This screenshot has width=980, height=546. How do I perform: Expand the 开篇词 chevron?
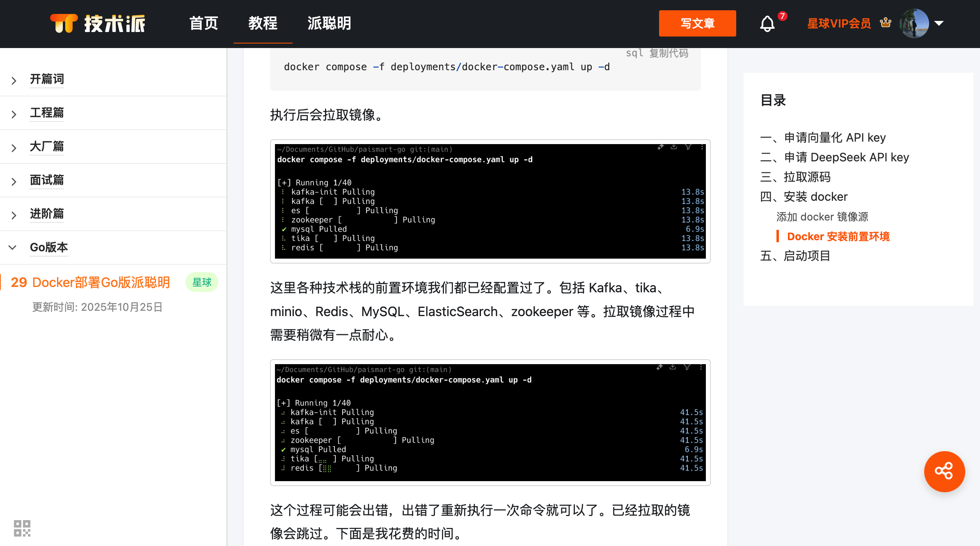14,80
